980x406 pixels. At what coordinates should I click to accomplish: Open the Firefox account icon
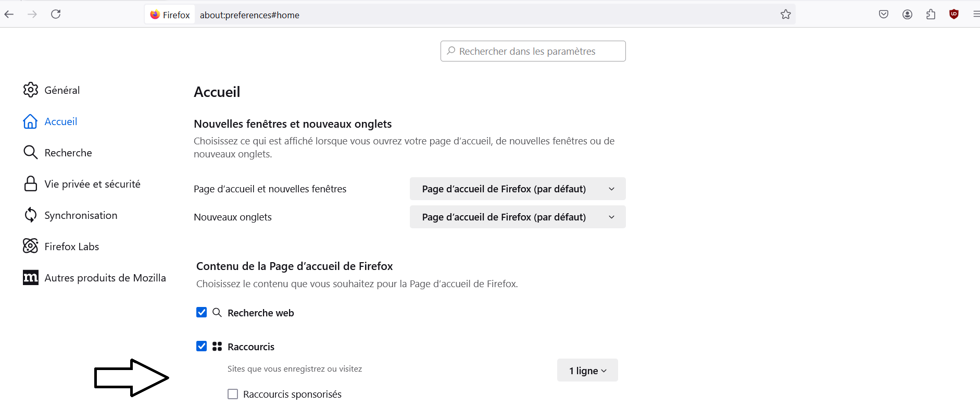pyautogui.click(x=908, y=15)
